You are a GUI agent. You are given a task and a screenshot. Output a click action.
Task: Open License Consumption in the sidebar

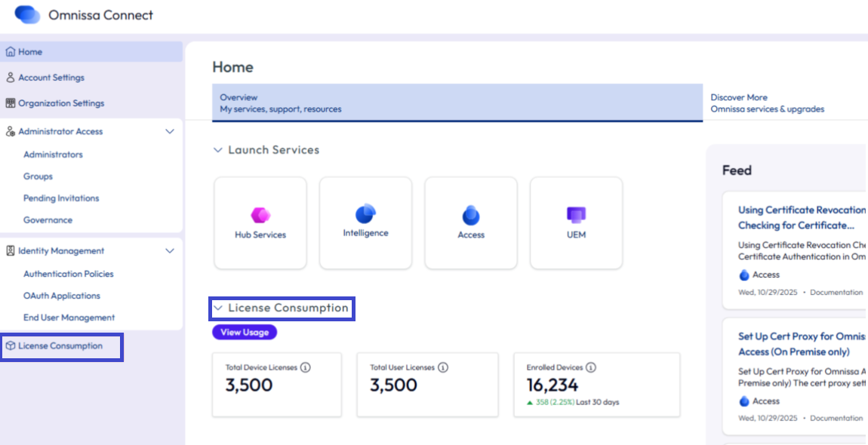coord(61,346)
